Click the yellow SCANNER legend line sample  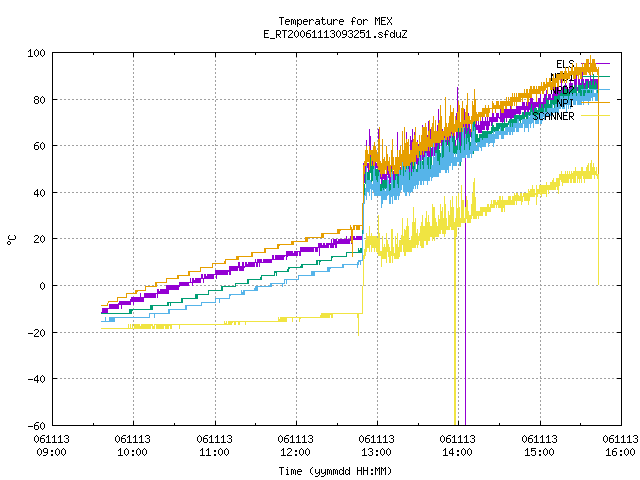(x=596, y=116)
